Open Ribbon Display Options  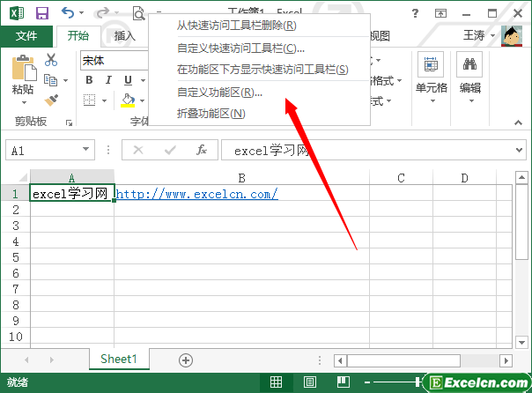tap(440, 13)
